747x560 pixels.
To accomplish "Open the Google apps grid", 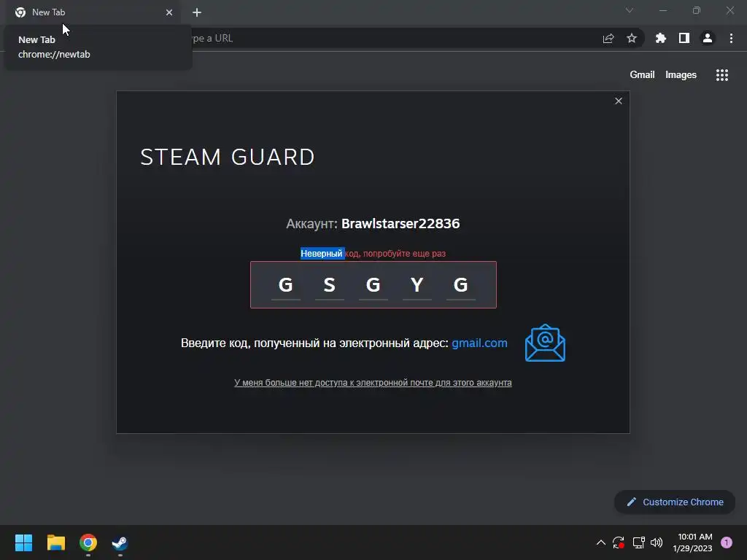I will pos(721,75).
